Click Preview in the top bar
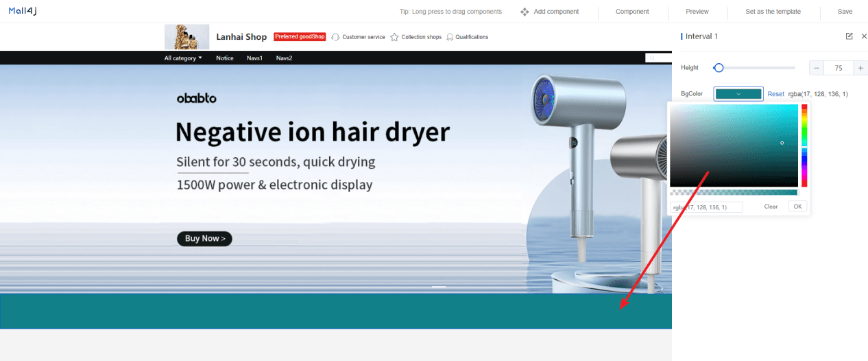Viewport: 868px width, 361px height. [x=697, y=12]
